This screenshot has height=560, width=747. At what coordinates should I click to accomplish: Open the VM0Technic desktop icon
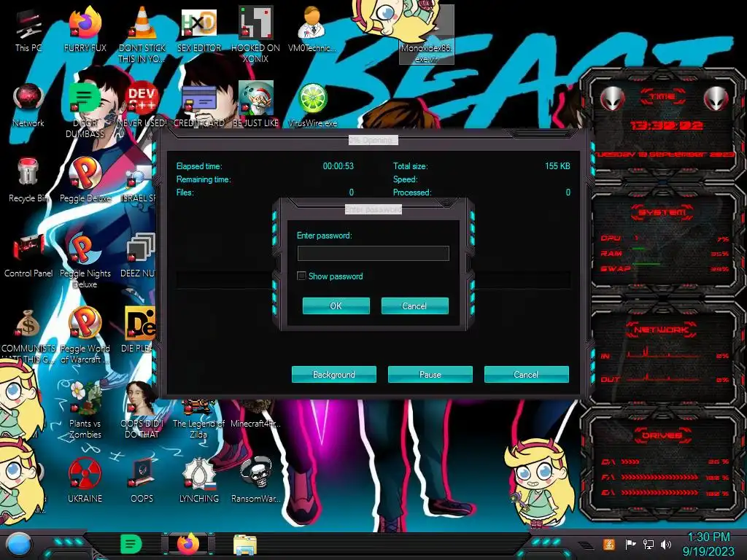click(x=312, y=29)
